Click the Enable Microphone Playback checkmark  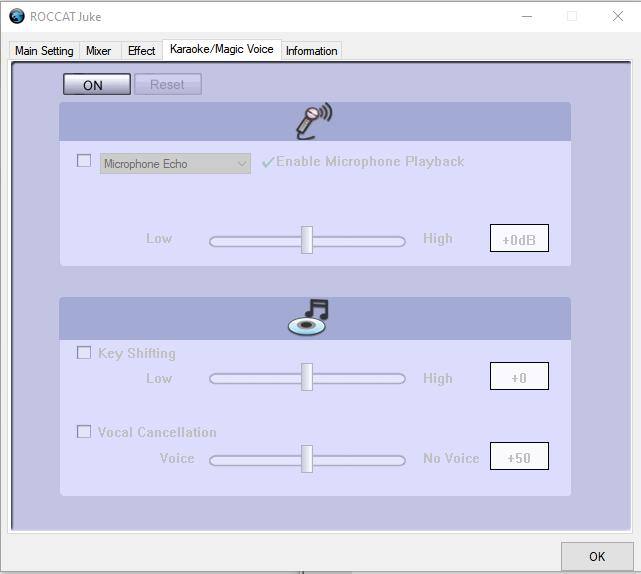(x=268, y=162)
